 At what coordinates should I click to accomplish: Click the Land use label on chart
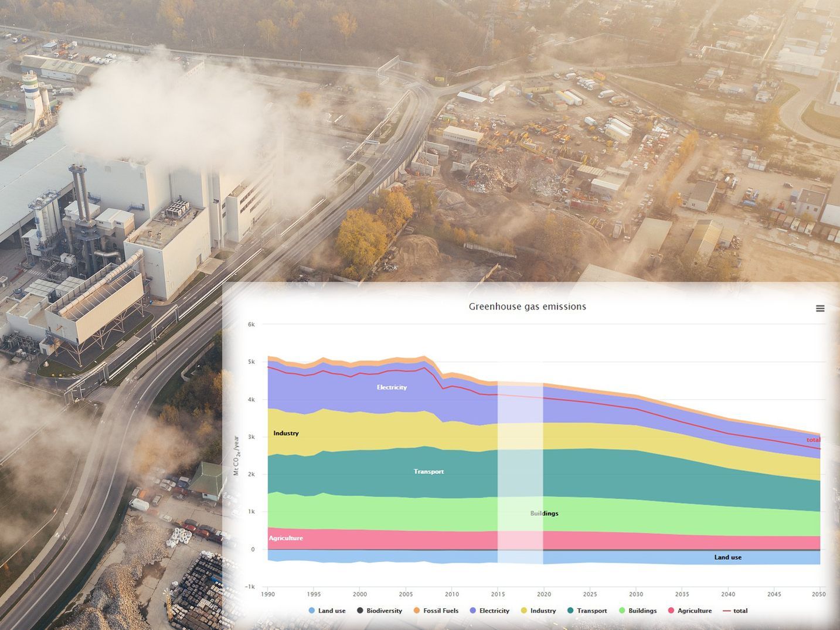pyautogui.click(x=727, y=557)
